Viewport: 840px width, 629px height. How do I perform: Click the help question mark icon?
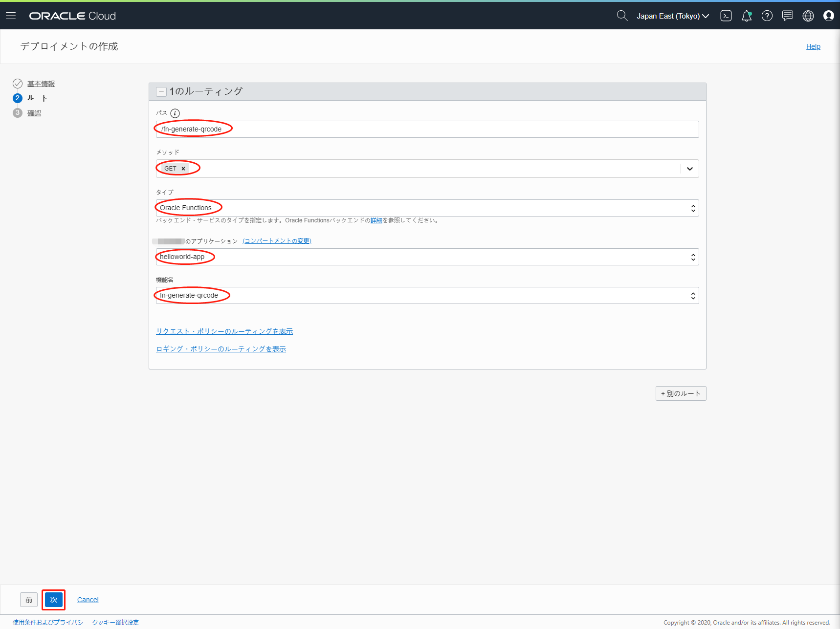[x=767, y=16]
